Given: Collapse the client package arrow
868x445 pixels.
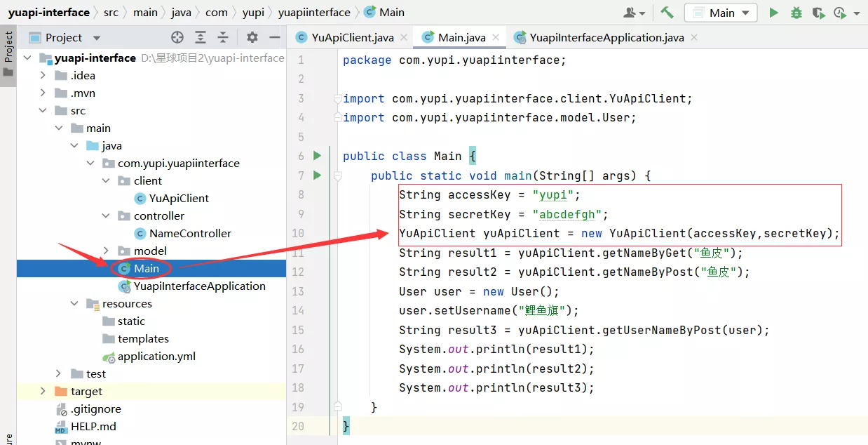Looking at the screenshot, I should [x=106, y=180].
